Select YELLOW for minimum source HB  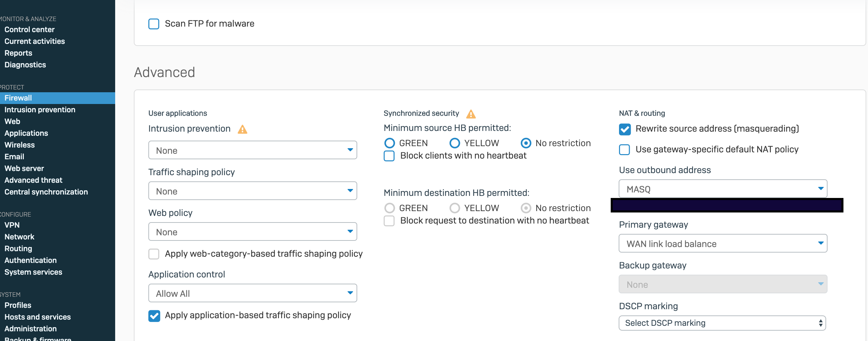[x=455, y=143]
